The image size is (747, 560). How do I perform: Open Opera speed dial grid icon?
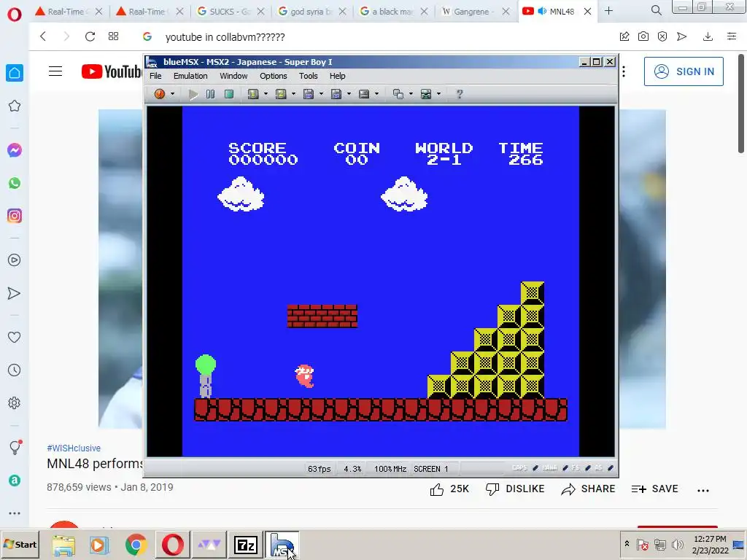(113, 36)
